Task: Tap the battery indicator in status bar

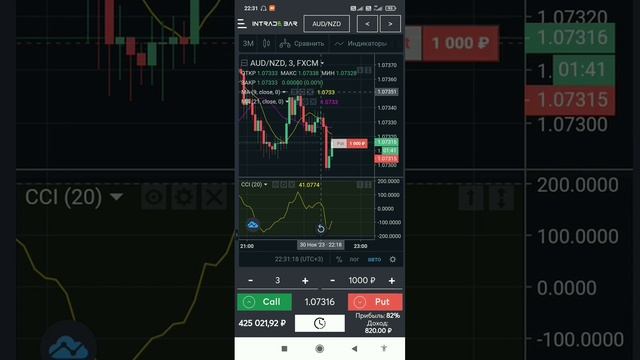Action: pyautogui.click(x=391, y=8)
